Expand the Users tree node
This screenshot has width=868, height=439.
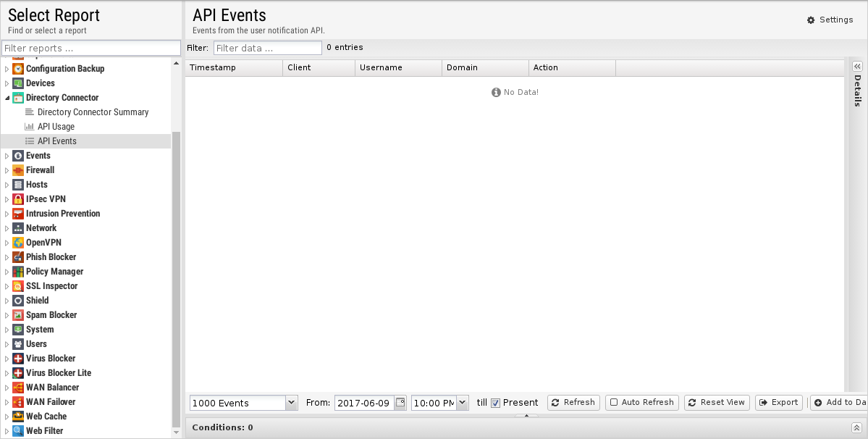(7, 344)
